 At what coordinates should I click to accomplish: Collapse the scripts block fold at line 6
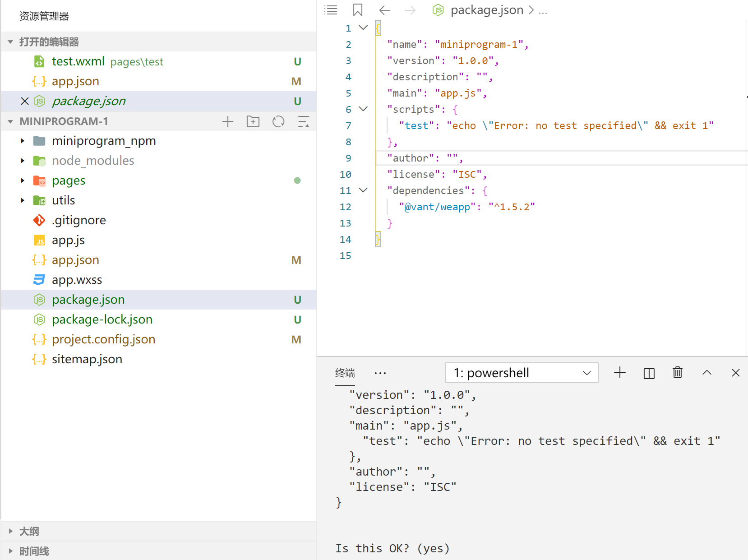(363, 109)
